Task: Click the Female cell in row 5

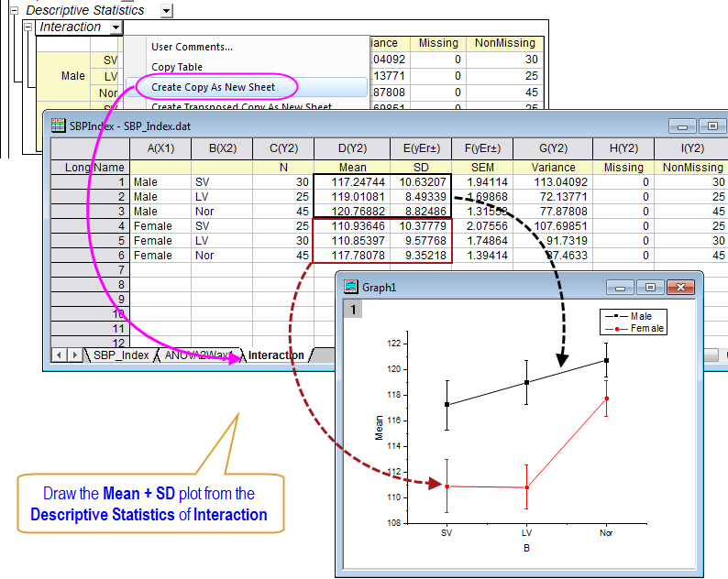Action: [160, 240]
